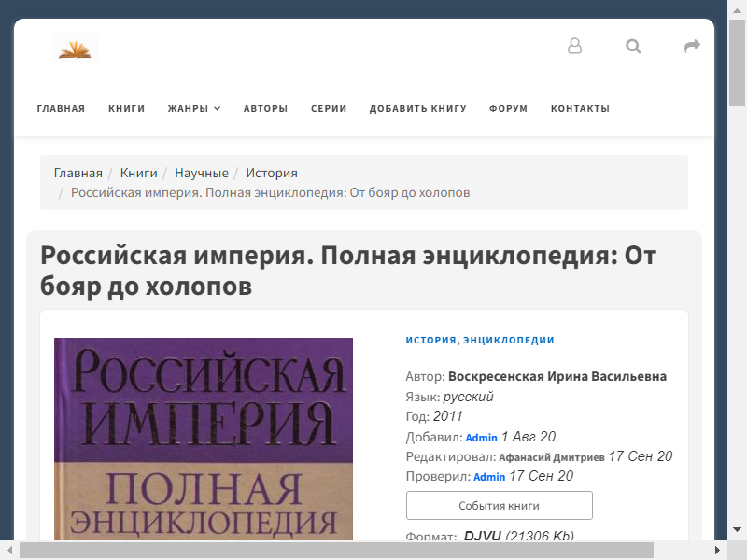Open the ГЛАВНАЯ menu item
Viewport: 747px width, 560px height.
tap(61, 108)
